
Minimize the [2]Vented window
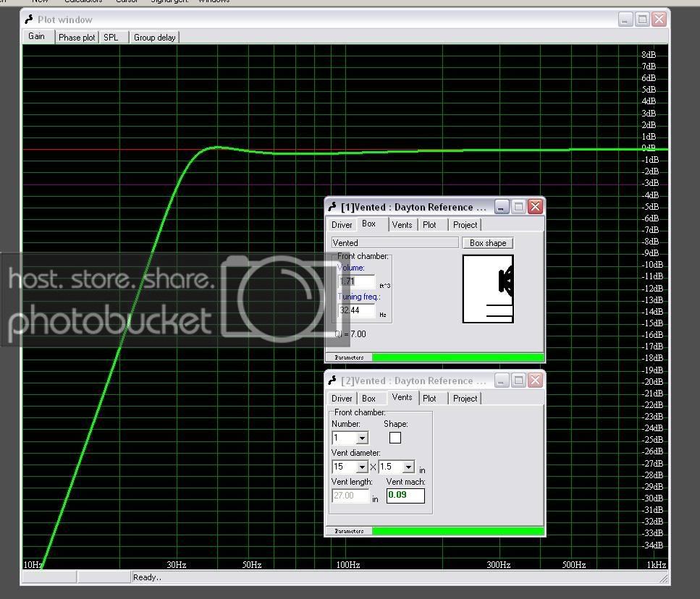coord(502,381)
